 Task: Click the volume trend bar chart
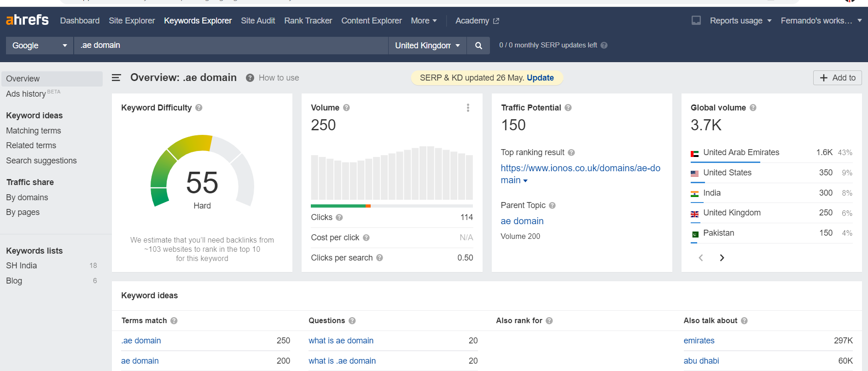tap(392, 173)
